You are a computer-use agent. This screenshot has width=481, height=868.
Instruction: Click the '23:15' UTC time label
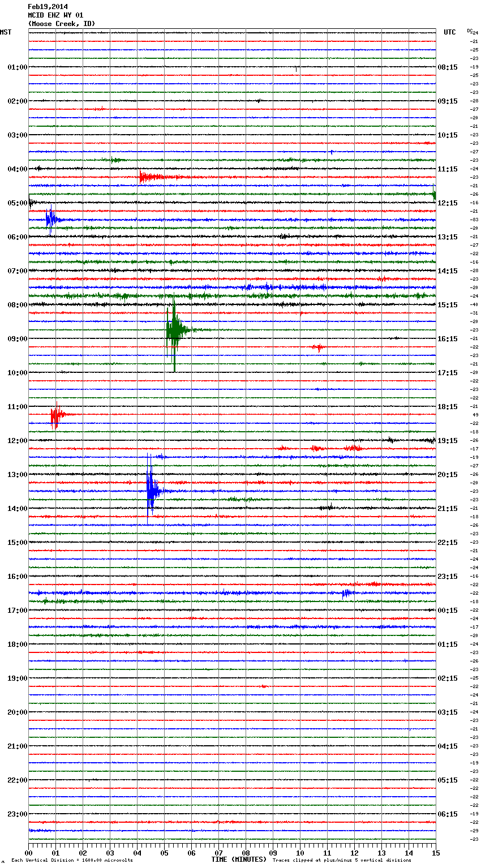[448, 577]
